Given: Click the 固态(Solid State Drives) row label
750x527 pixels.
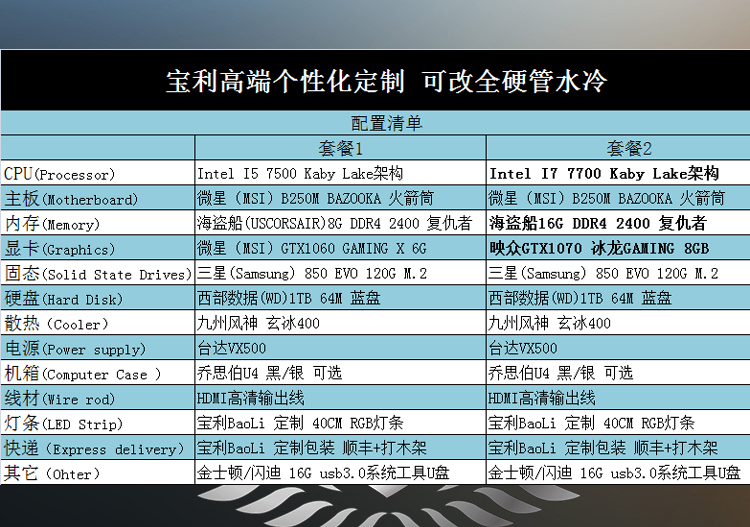Looking at the screenshot, I should coord(98,273).
